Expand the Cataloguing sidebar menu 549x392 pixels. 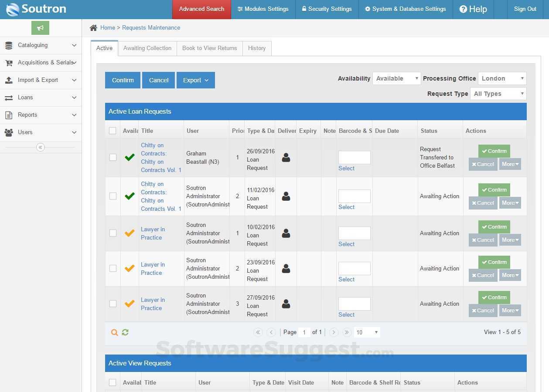click(41, 45)
